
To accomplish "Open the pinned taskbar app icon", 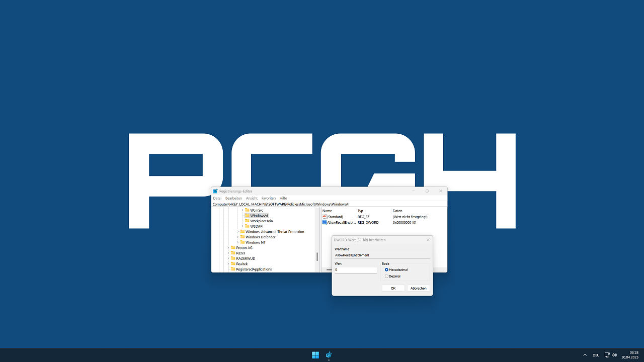I will pyautogui.click(x=329, y=355).
